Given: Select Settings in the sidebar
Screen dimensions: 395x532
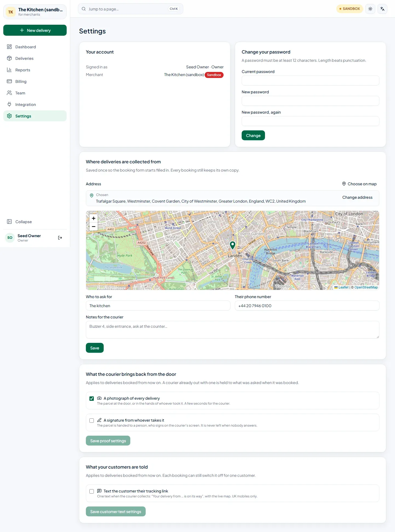Looking at the screenshot, I should 35,116.
